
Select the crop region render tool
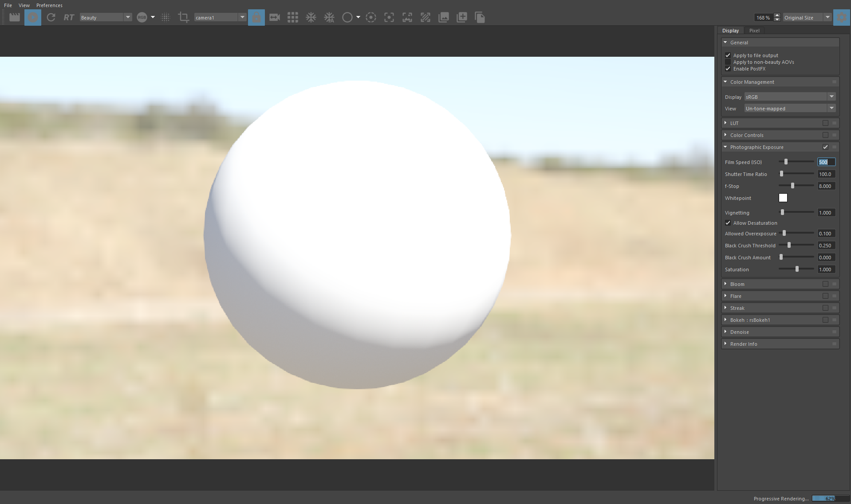(183, 18)
